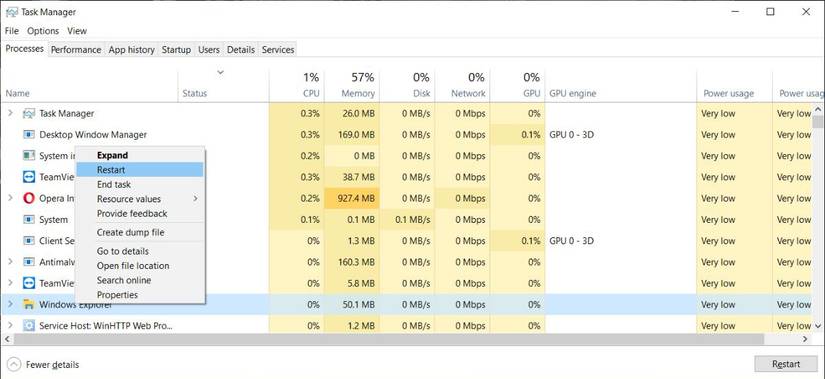Click the System interrupts process icon
The height and width of the screenshot is (379, 825).
pyautogui.click(x=29, y=156)
